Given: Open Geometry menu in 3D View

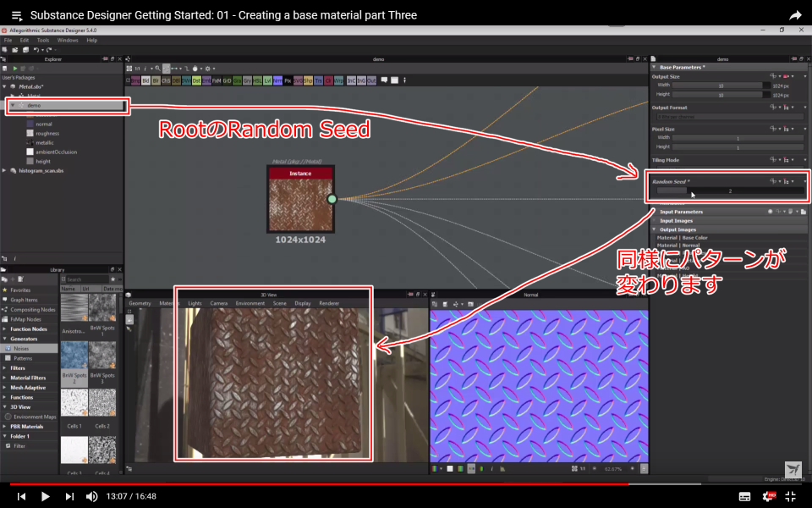Looking at the screenshot, I should point(140,303).
